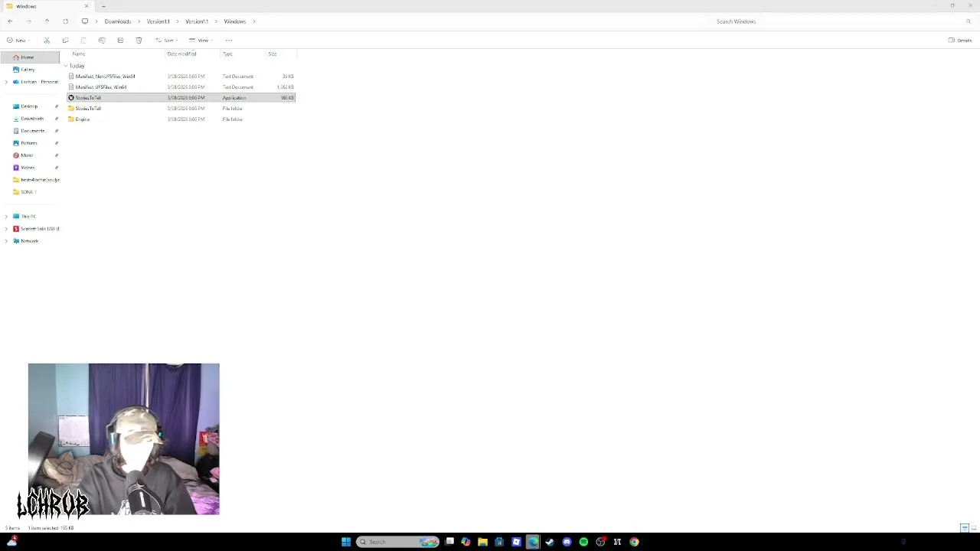Open the Sort dropdown menu
The image size is (980, 551).
click(166, 40)
